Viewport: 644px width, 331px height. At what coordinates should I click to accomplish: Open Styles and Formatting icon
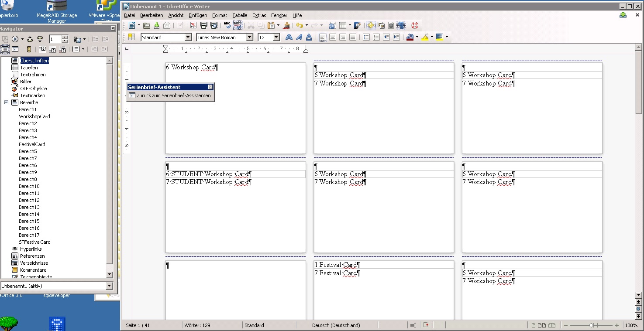pyautogui.click(x=131, y=37)
